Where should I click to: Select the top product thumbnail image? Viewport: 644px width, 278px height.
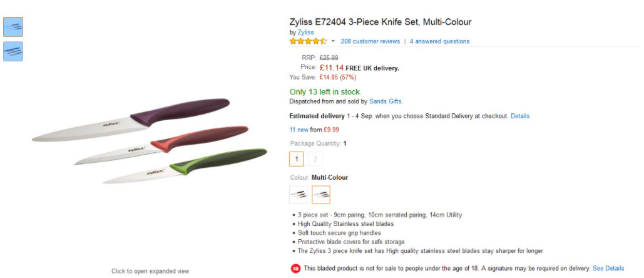pos(13,26)
